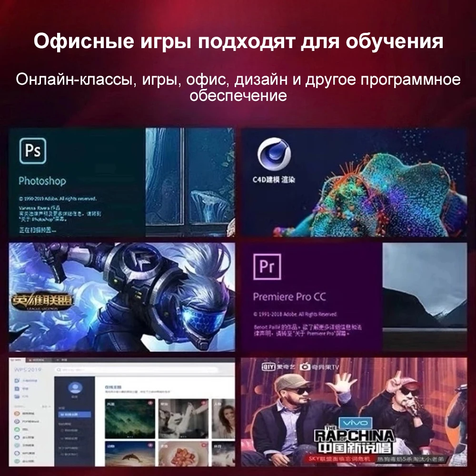
Task: Open the jumping dolphin theme thumbnail
Action: pyautogui.click(x=130, y=454)
